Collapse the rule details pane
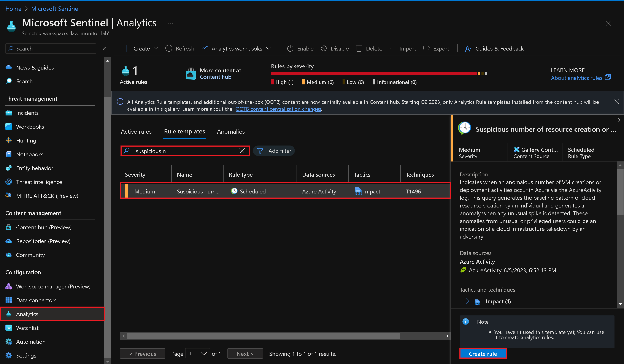This screenshot has width=624, height=364. [x=618, y=120]
